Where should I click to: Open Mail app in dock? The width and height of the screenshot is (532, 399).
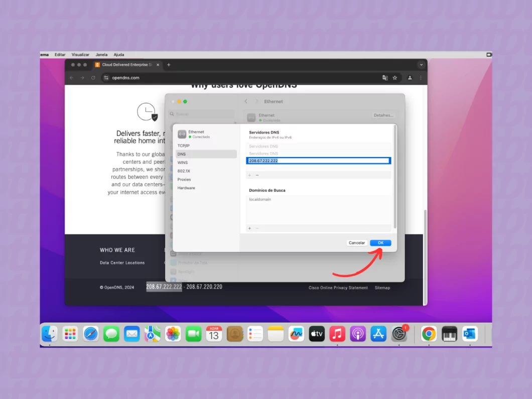(131, 334)
